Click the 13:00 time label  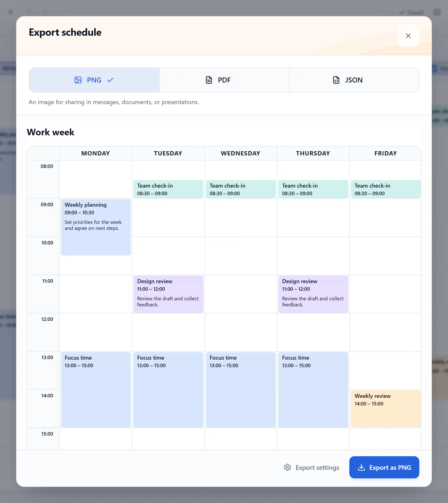pyautogui.click(x=47, y=357)
